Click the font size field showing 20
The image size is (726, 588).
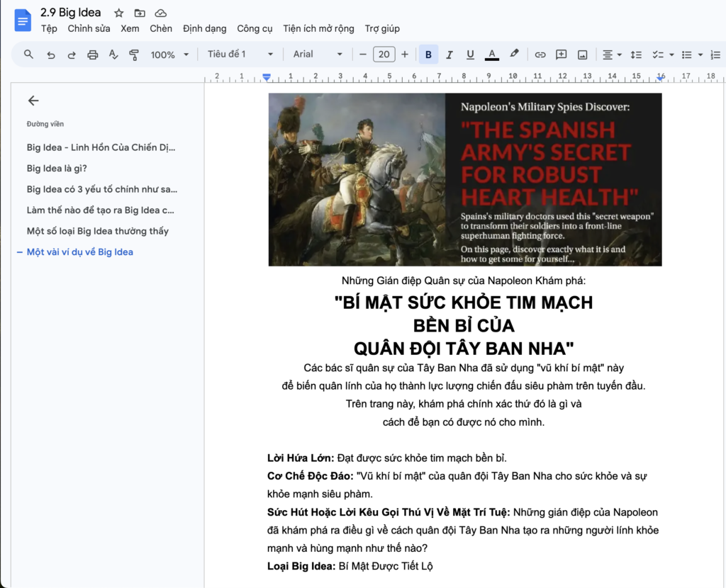384,54
